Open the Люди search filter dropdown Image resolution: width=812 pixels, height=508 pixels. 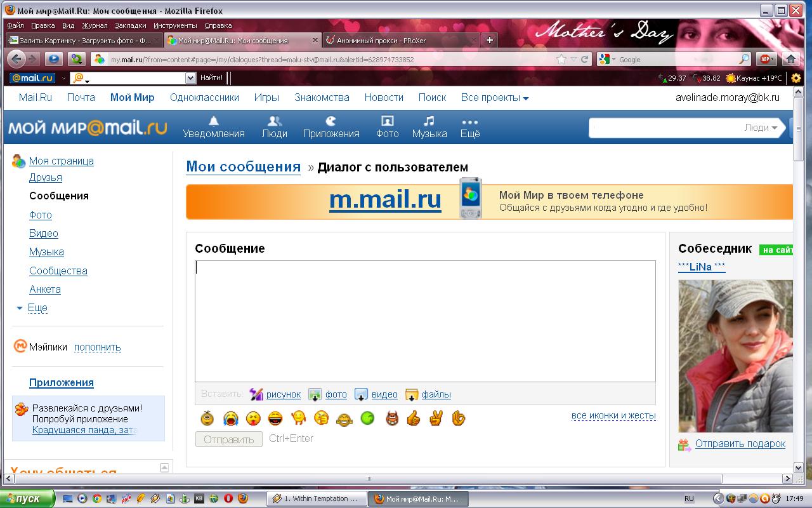click(x=761, y=128)
